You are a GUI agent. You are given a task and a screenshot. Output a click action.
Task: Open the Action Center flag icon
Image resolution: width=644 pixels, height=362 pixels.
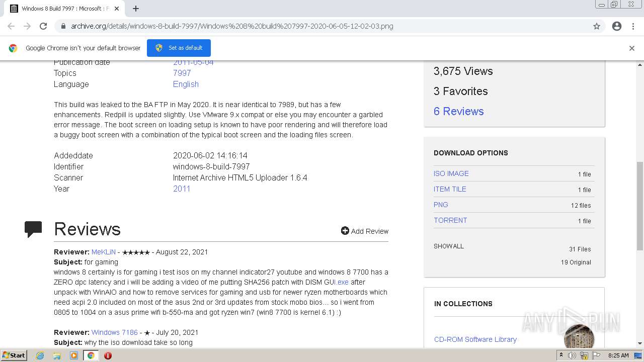[596, 355]
